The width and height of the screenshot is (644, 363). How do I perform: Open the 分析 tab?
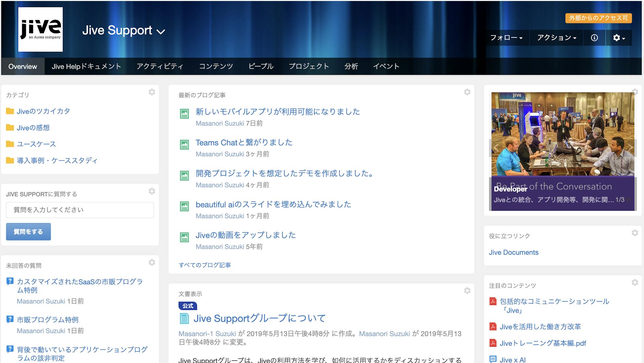351,66
